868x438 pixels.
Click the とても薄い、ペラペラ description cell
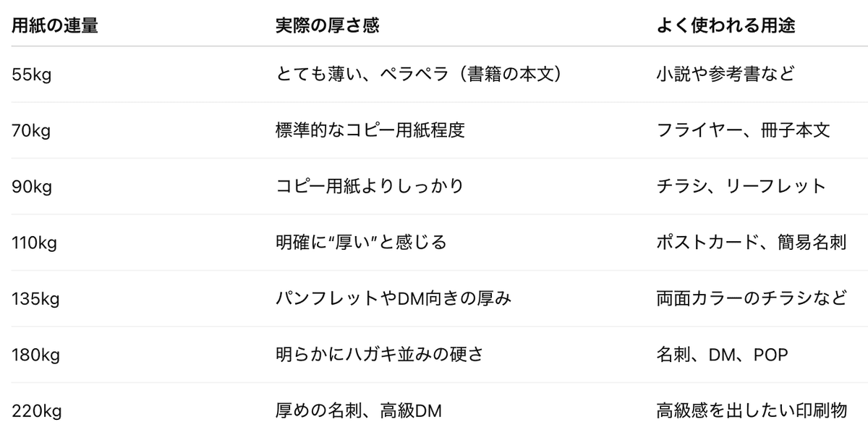(420, 75)
